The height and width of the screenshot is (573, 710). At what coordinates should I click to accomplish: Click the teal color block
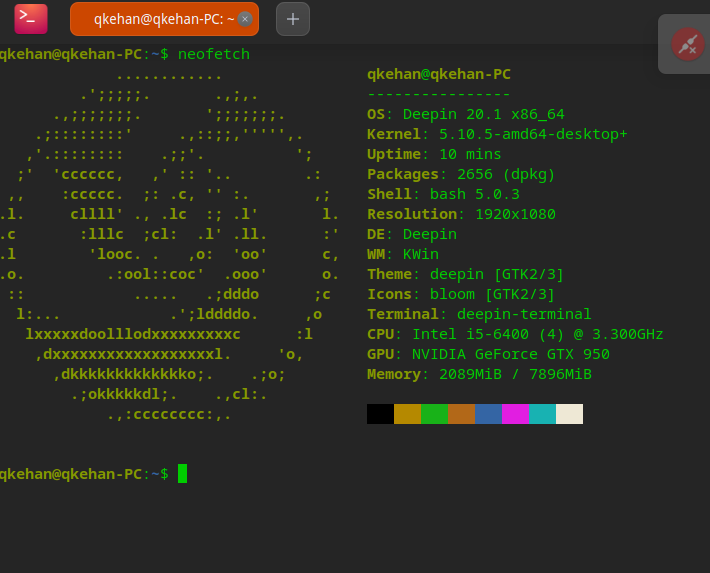click(542, 414)
